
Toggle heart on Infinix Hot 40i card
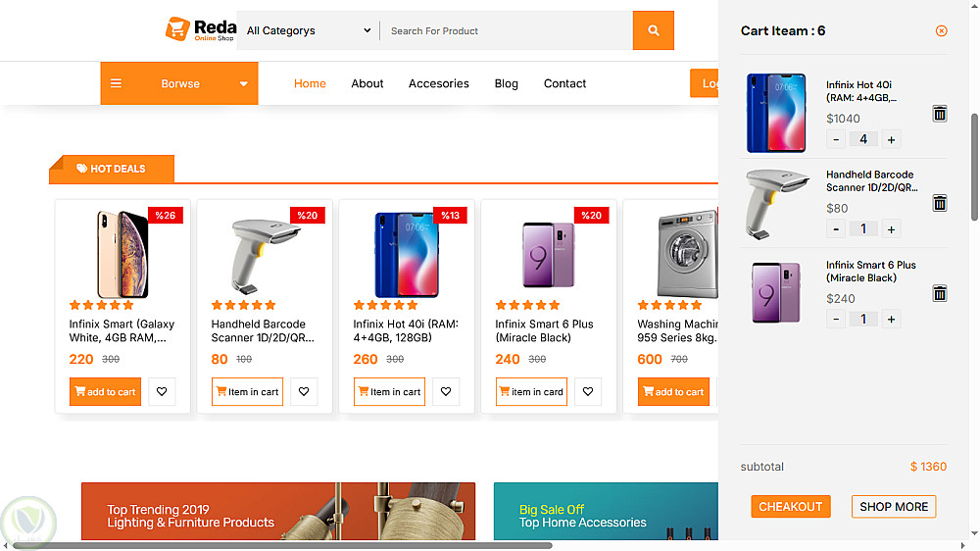[446, 392]
